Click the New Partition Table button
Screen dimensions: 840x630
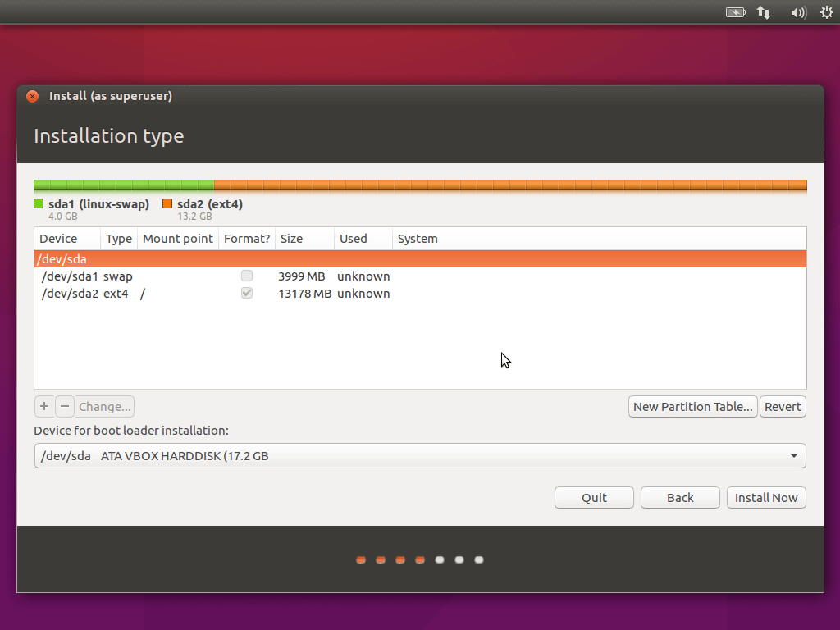point(692,406)
